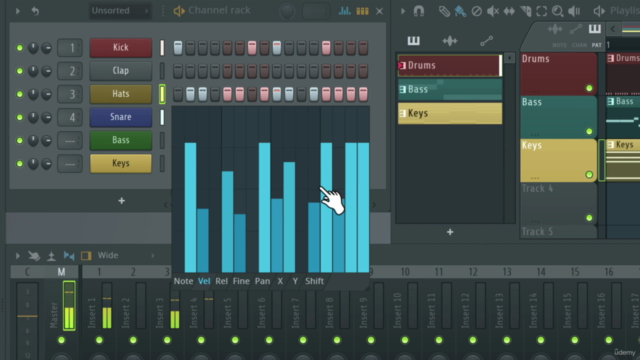Click the Kick channel volume knob
Screen dimensions: 640x360
coord(47,48)
